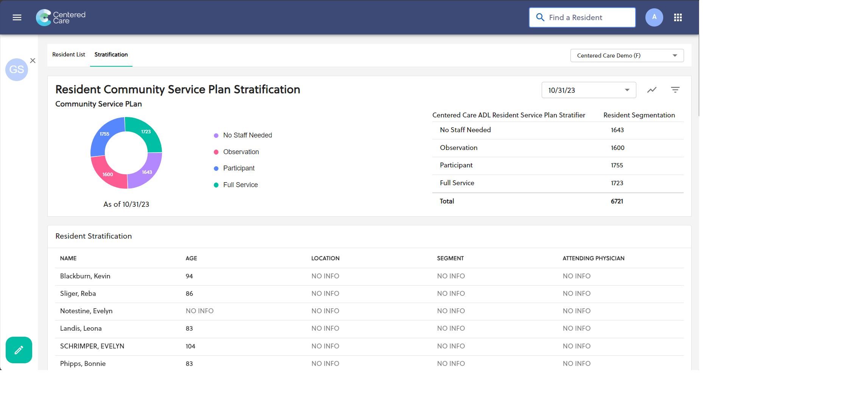Expand the Centered Care Demo (F) dropdown
This screenshot has height=414, width=868.
[627, 56]
